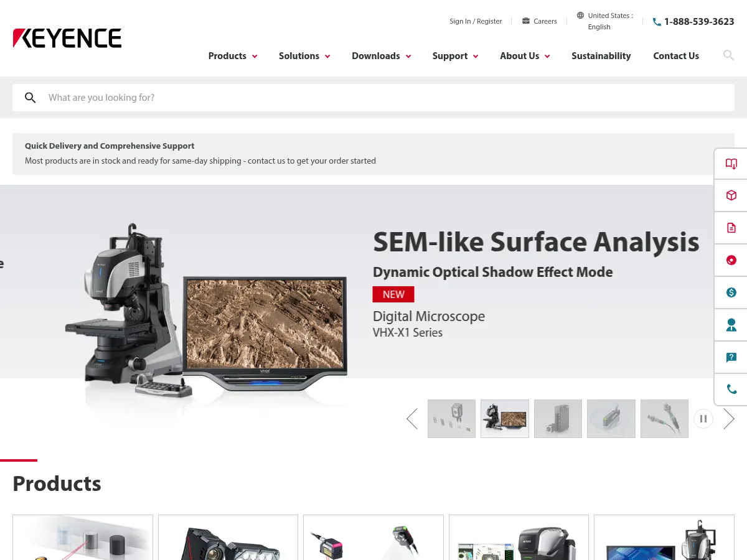Viewport: 747px width, 560px height.
Task: Select the account person icon in sidebar
Action: [x=731, y=325]
